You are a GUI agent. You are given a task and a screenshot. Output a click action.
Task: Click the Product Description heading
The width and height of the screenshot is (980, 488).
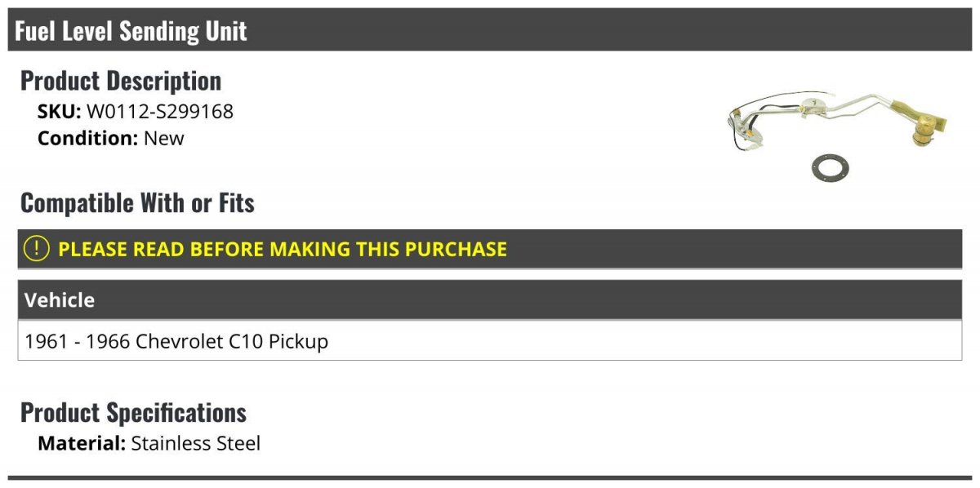tap(121, 81)
